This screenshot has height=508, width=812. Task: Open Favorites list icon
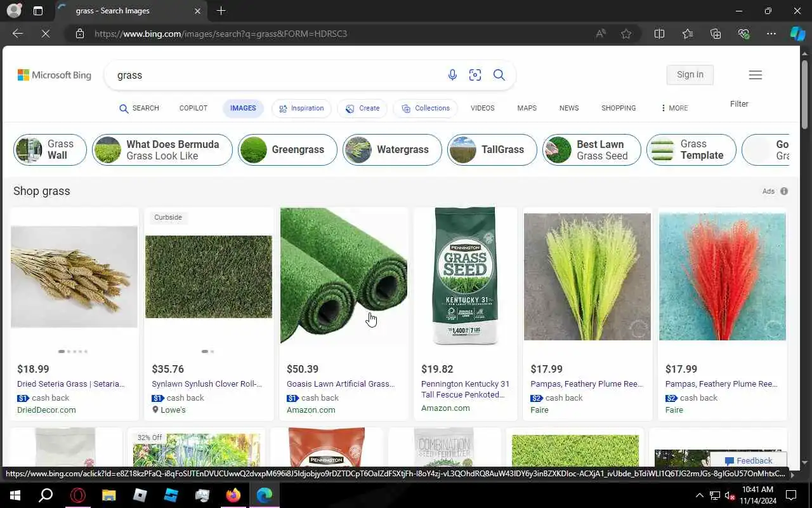pos(688,34)
